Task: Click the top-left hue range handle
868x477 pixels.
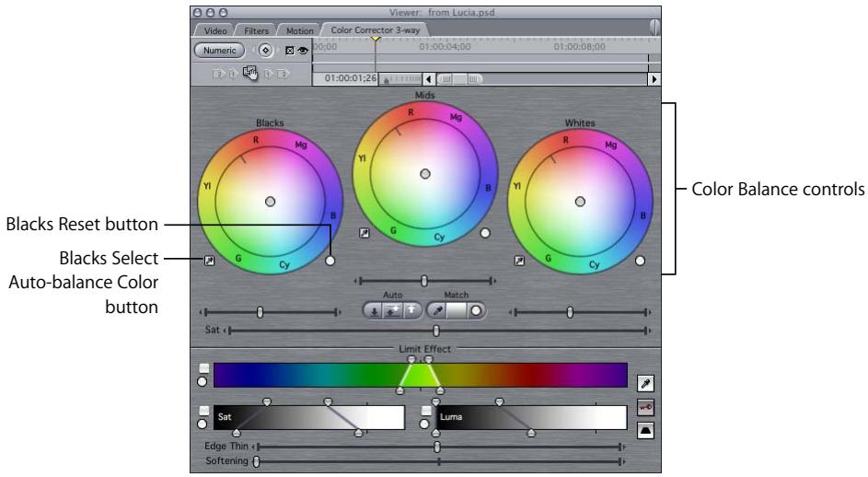Action: click(x=411, y=359)
